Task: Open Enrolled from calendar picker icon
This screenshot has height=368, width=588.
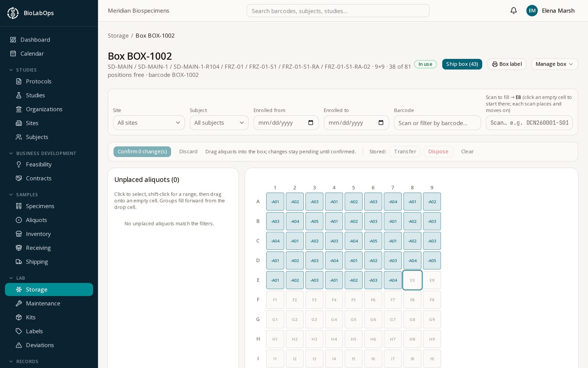Action: point(311,123)
